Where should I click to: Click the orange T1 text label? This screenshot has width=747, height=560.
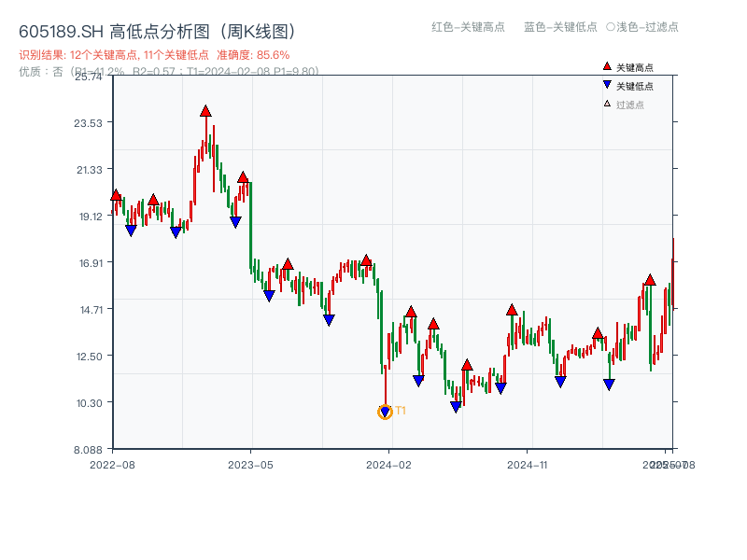tap(401, 411)
